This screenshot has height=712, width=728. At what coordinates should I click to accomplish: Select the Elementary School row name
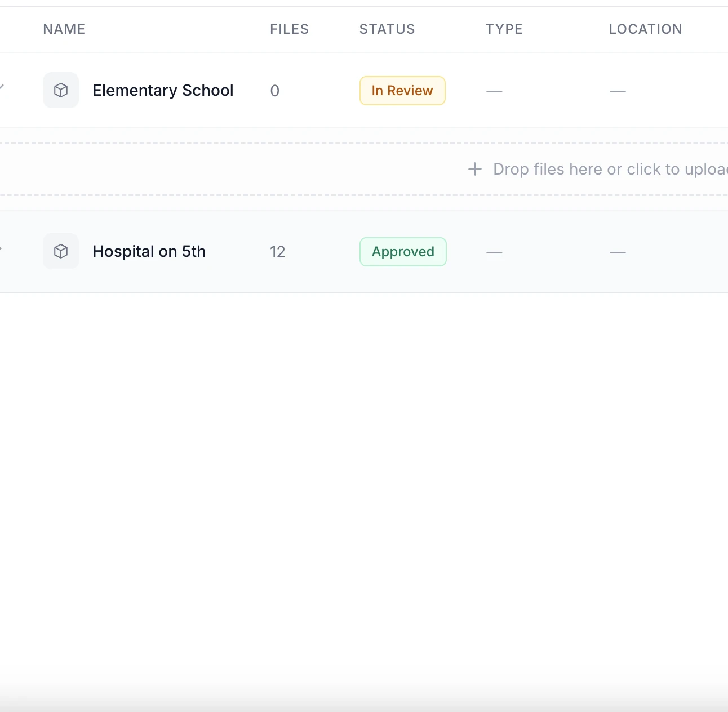(163, 90)
